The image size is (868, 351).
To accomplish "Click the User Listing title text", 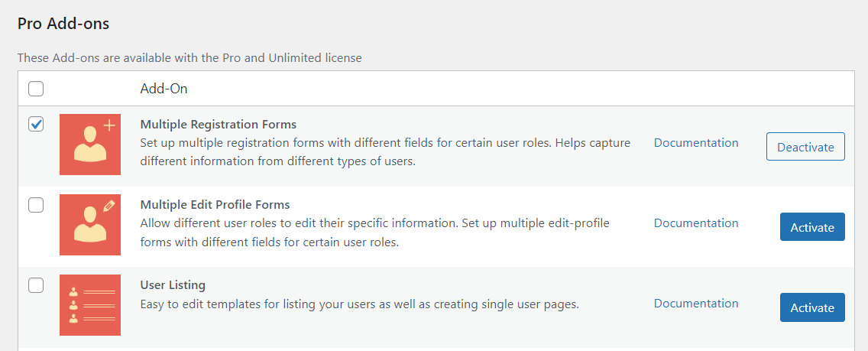I will 173,285.
